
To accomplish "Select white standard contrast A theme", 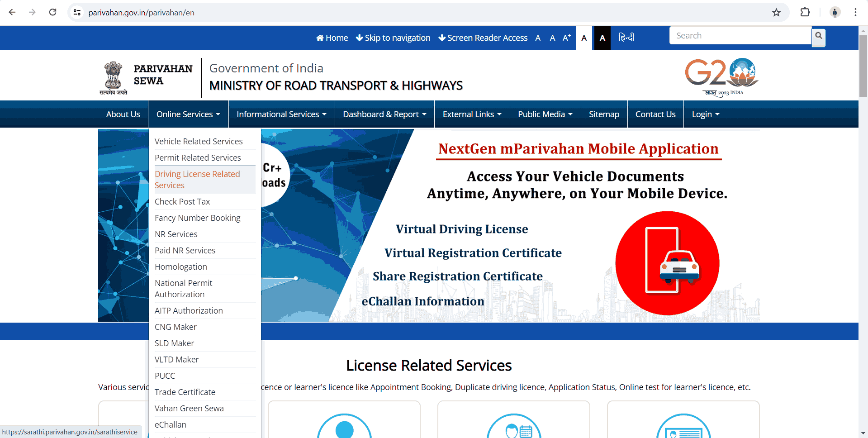I will 584,38.
